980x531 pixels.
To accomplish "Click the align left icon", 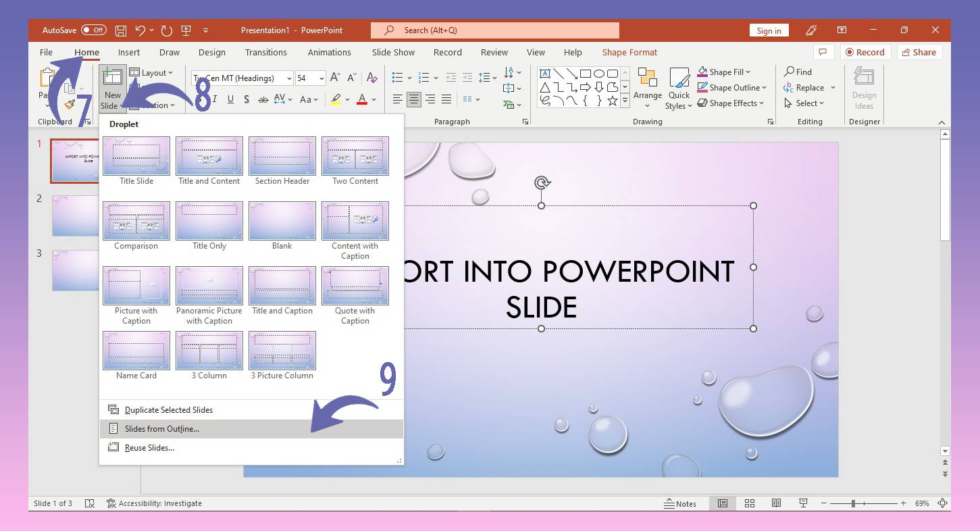I will tap(398, 99).
